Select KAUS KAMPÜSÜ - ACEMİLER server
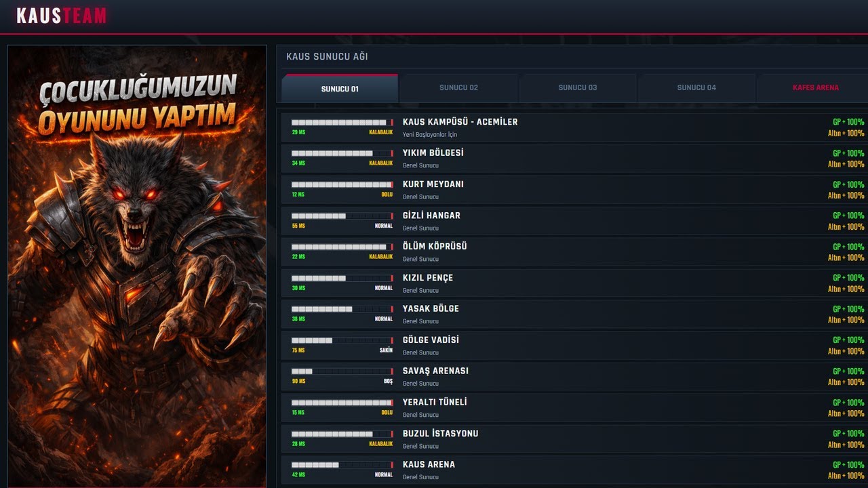The width and height of the screenshot is (868, 488). 574,127
